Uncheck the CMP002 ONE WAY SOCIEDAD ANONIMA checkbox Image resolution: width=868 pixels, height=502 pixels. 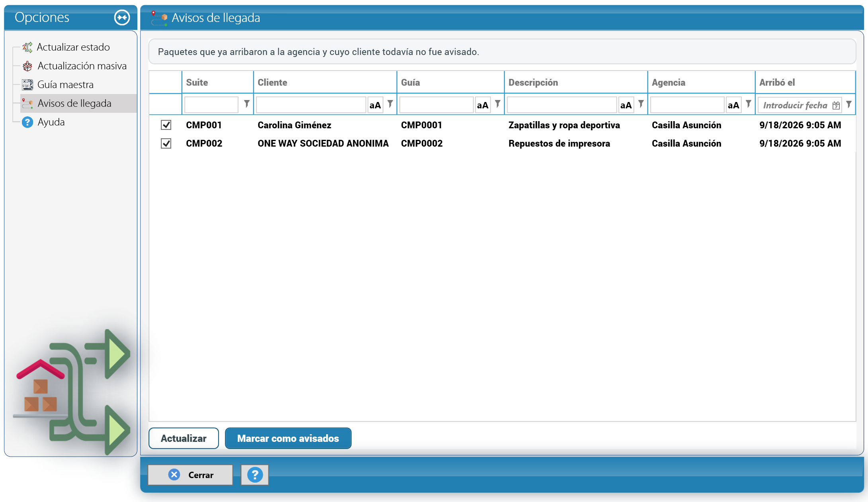click(x=166, y=143)
